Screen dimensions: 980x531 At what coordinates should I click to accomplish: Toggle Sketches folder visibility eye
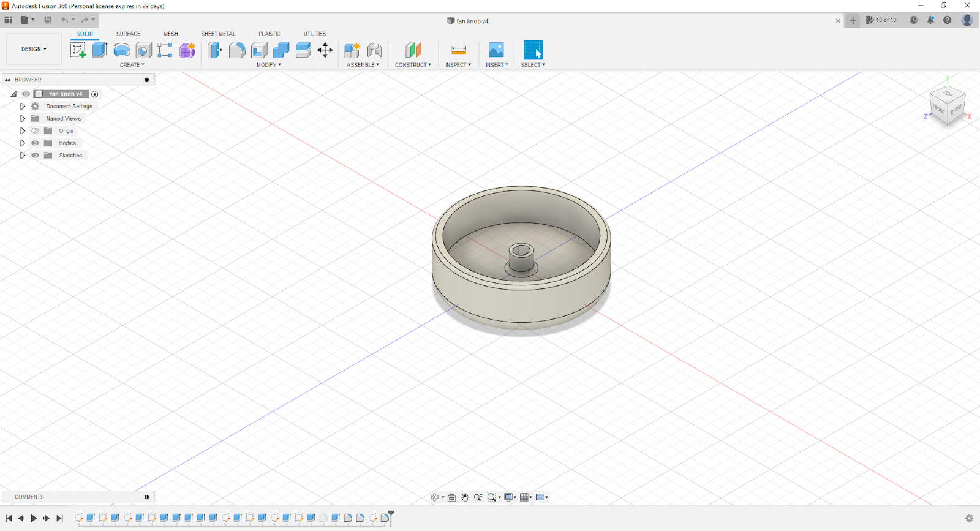point(36,156)
